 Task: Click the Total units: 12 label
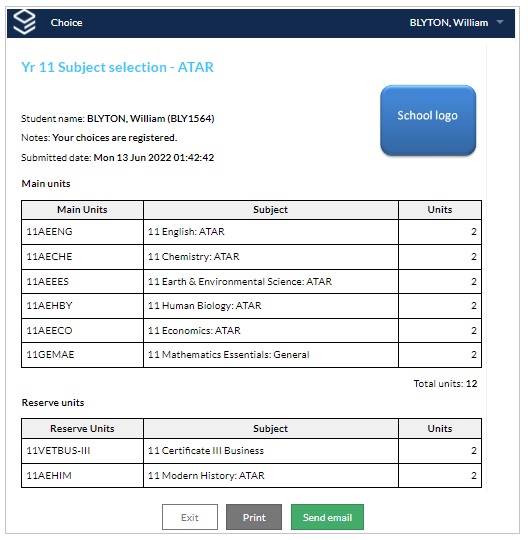pyautogui.click(x=445, y=384)
